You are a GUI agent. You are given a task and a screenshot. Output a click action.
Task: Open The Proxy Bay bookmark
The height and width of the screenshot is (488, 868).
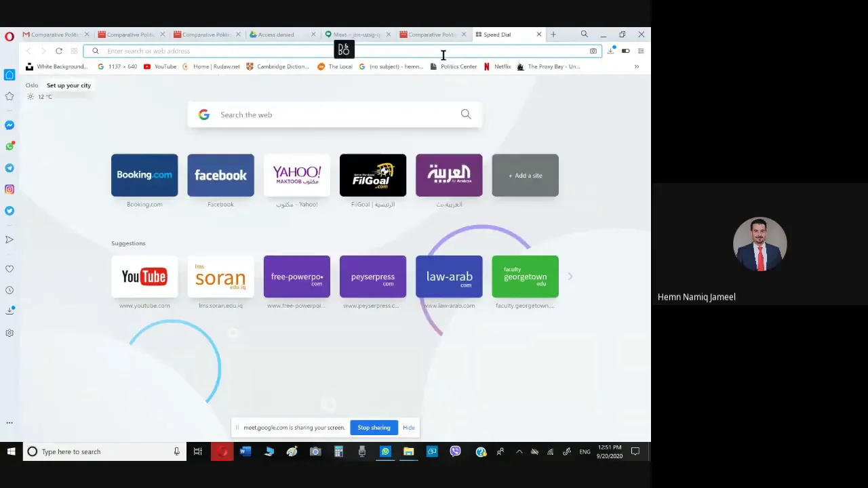(549, 66)
